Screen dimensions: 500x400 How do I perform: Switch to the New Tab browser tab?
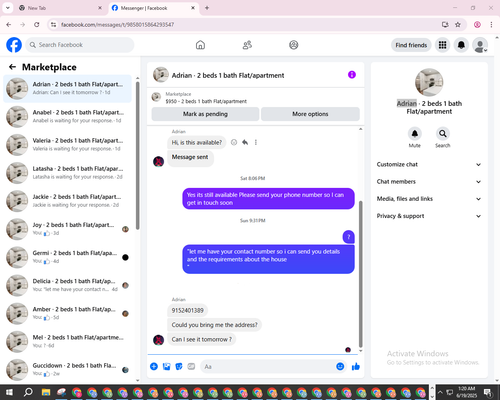pyautogui.click(x=60, y=8)
